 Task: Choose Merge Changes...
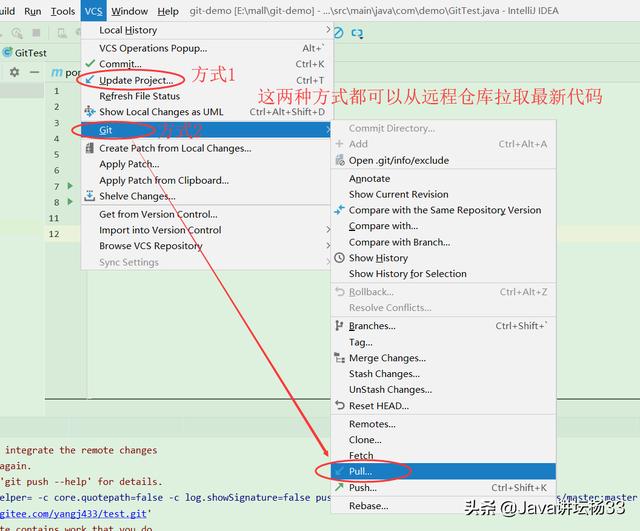click(443, 358)
